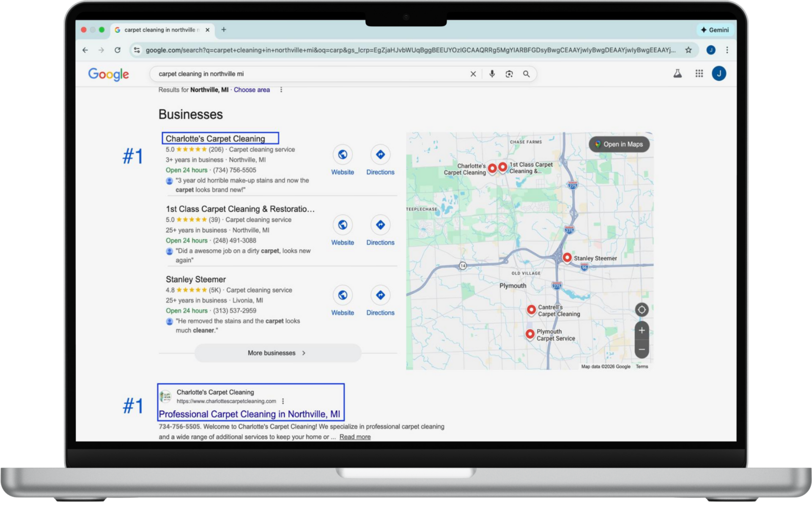Clear the search query with the X icon
The height and width of the screenshot is (512, 812).
[472, 74]
